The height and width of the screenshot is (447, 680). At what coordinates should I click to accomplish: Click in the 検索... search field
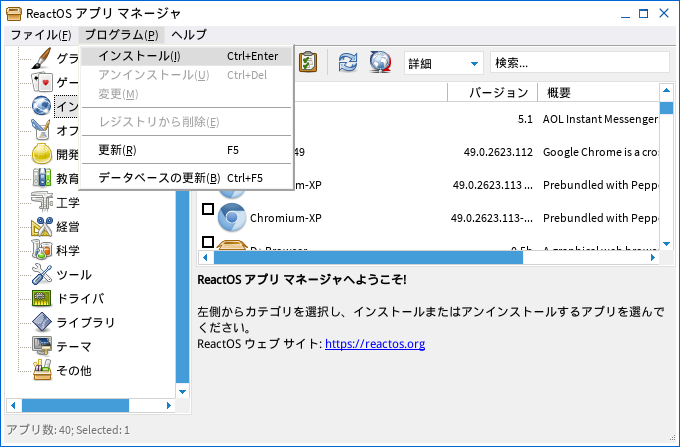coord(580,63)
